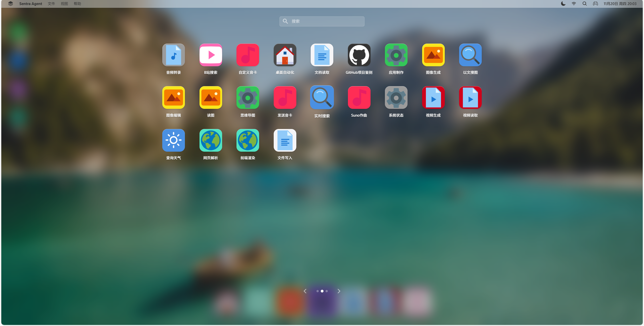Select the first page indicator dot
Screen dimensions: 644x326
coord(317,291)
